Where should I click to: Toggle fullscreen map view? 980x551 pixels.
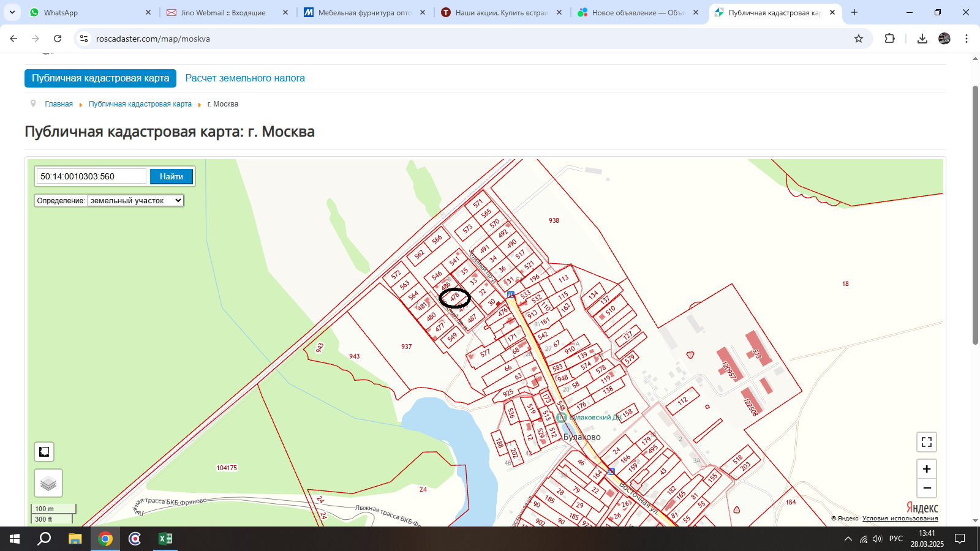click(x=927, y=442)
